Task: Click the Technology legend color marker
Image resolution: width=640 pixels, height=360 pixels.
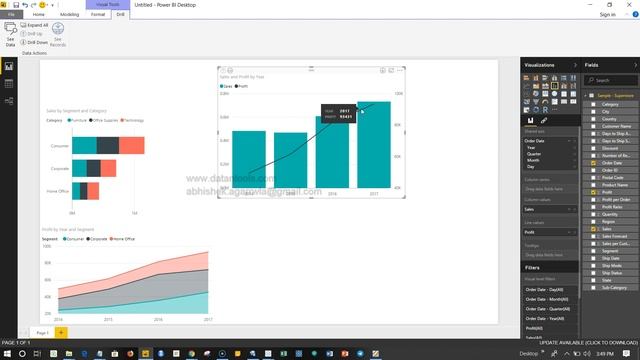Action: coord(122,120)
